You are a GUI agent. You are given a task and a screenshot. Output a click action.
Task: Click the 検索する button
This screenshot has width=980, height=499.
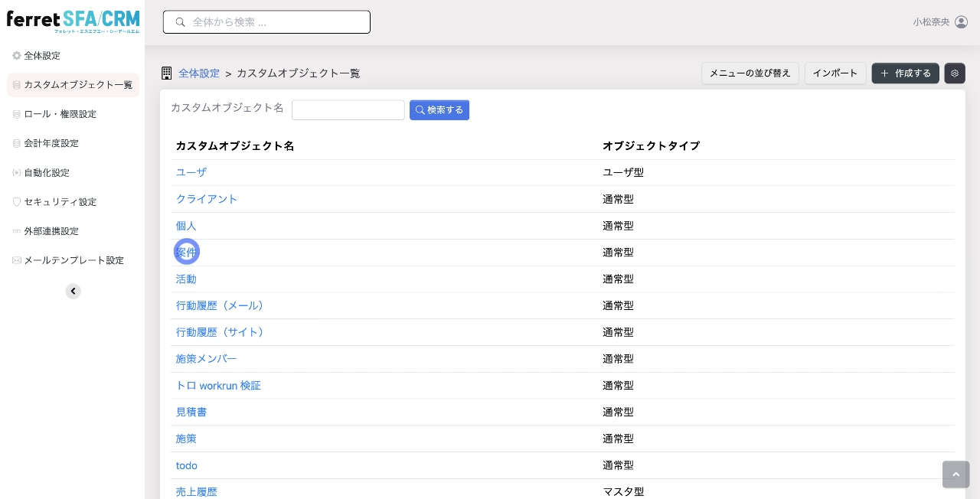439,110
